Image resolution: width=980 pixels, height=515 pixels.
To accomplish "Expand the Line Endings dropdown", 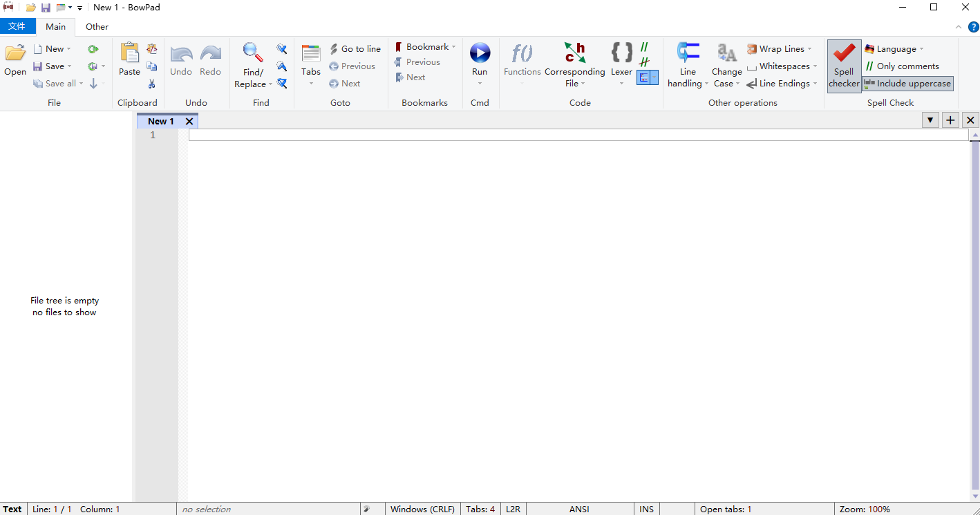I will click(783, 84).
